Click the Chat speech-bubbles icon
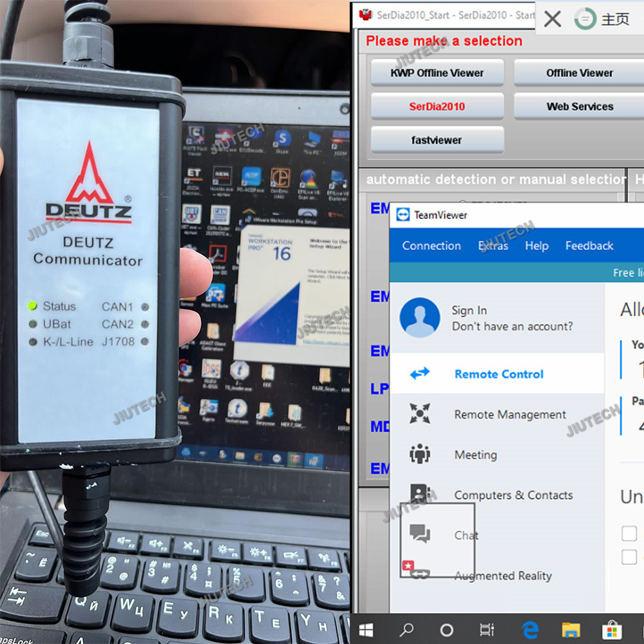 pyautogui.click(x=420, y=533)
